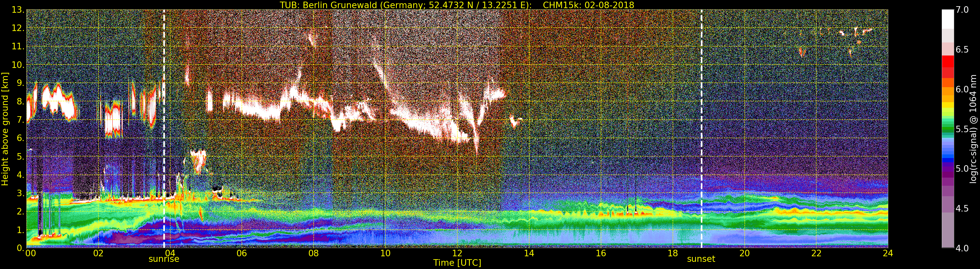Click the time axis tick label '24'
Screen dimensions: 980x269
[888, 253]
